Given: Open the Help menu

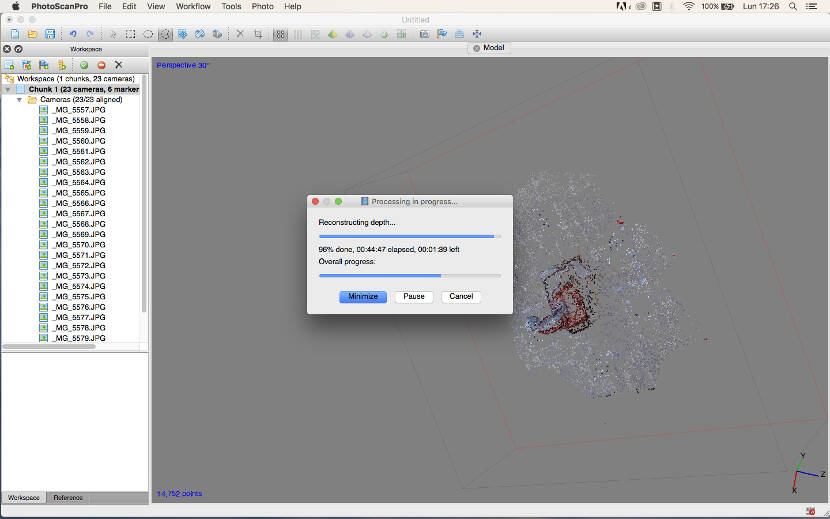Looking at the screenshot, I should coord(293,6).
